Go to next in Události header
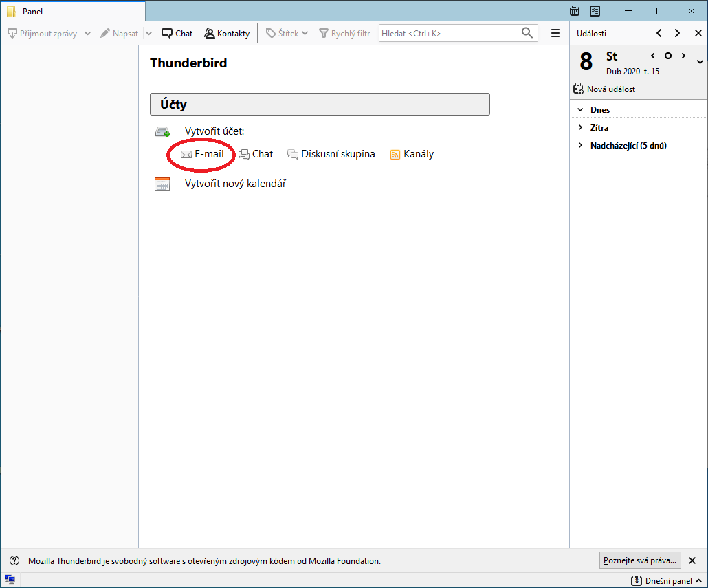This screenshot has width=708, height=588. [677, 34]
